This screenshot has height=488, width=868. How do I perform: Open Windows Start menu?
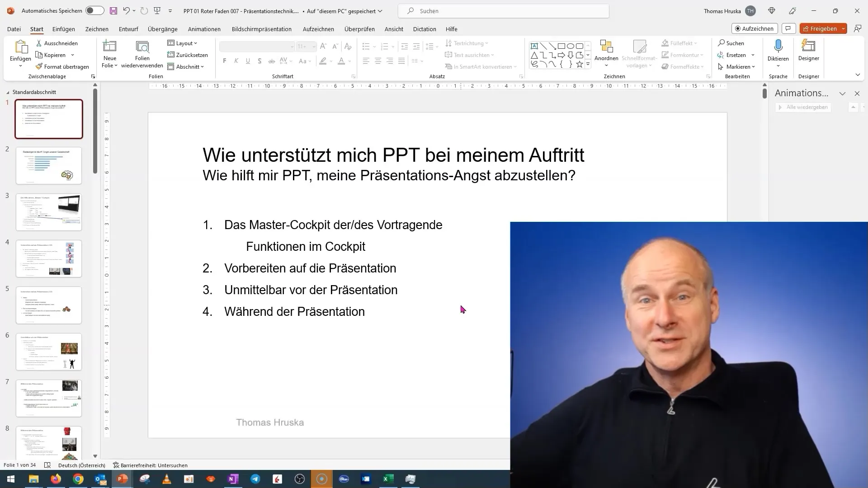[11, 479]
